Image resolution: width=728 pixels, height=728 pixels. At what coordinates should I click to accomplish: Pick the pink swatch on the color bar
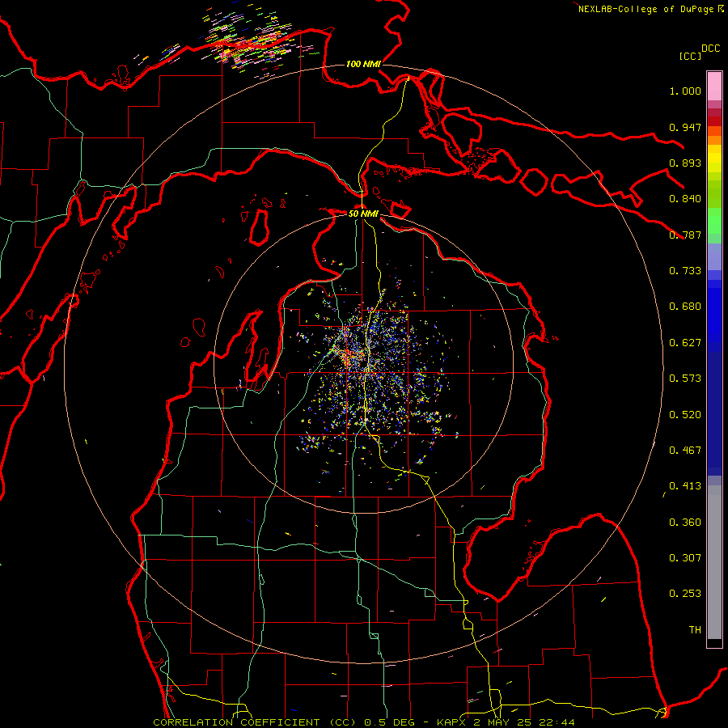pos(714,87)
